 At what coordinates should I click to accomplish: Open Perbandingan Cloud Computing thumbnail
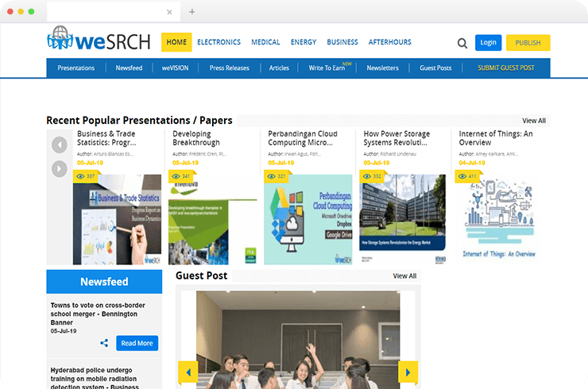[x=308, y=219]
